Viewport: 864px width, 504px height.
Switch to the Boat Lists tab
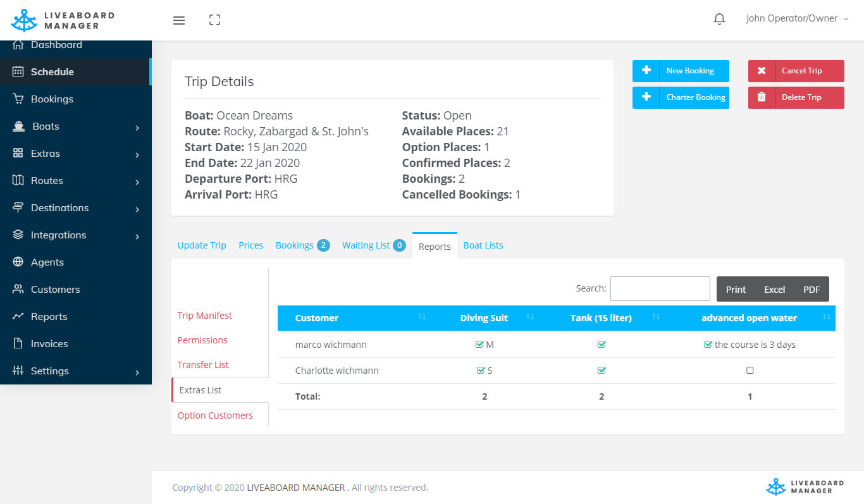click(x=483, y=245)
